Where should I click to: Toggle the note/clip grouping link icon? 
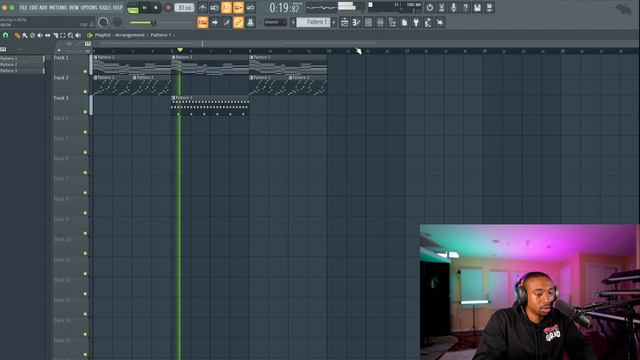tap(238, 22)
